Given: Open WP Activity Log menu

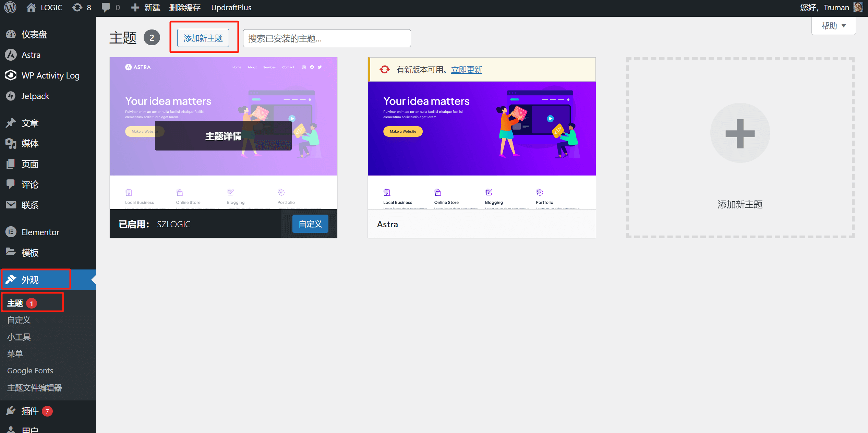Looking at the screenshot, I should 48,75.
